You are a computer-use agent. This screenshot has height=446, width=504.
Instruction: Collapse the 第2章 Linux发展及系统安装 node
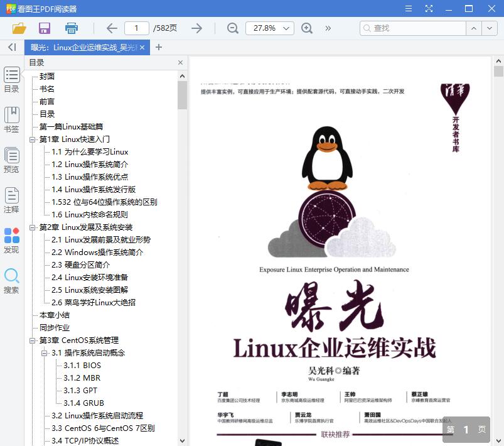point(32,227)
